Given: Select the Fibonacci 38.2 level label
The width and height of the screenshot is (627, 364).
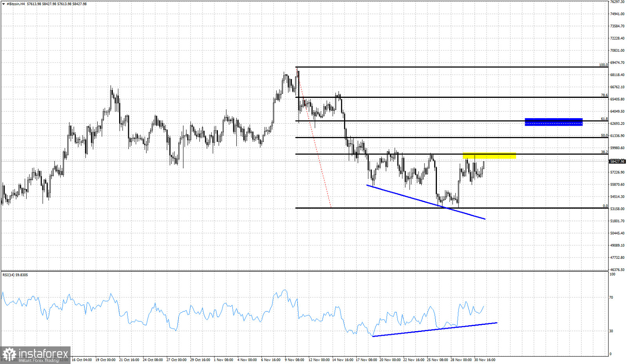Looking at the screenshot, I should click(604, 152).
